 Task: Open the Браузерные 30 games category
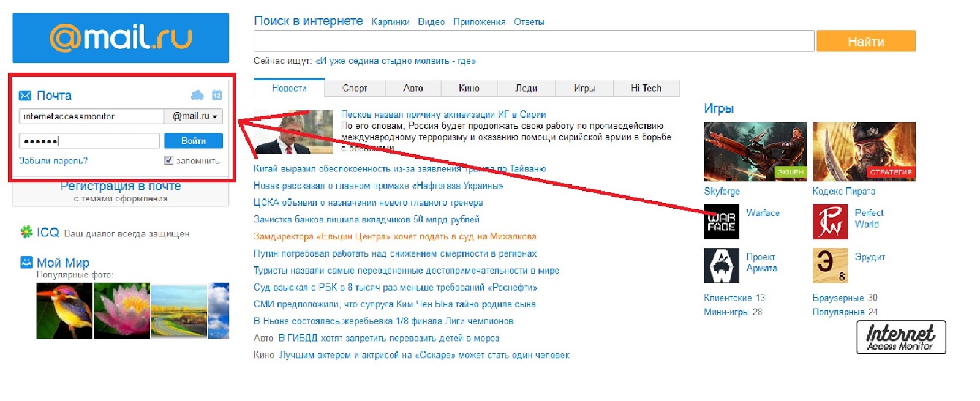(845, 298)
